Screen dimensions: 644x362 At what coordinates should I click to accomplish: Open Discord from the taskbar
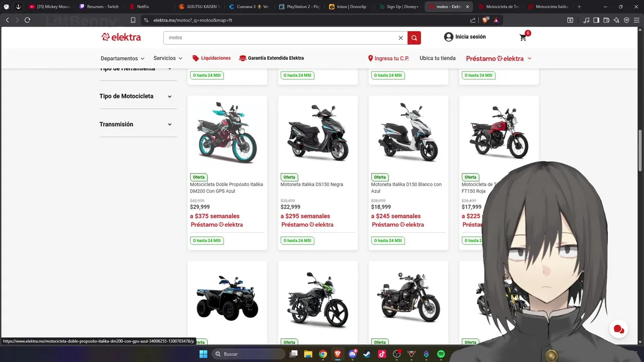tap(352, 354)
